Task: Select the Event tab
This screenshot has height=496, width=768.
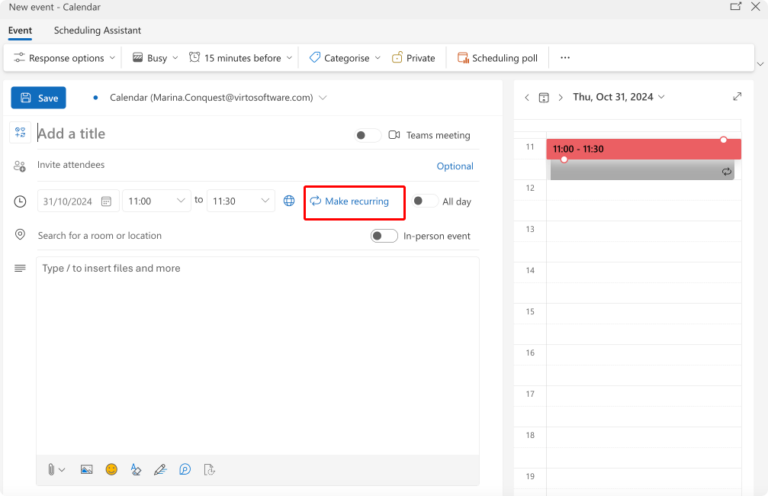Action: (x=20, y=31)
